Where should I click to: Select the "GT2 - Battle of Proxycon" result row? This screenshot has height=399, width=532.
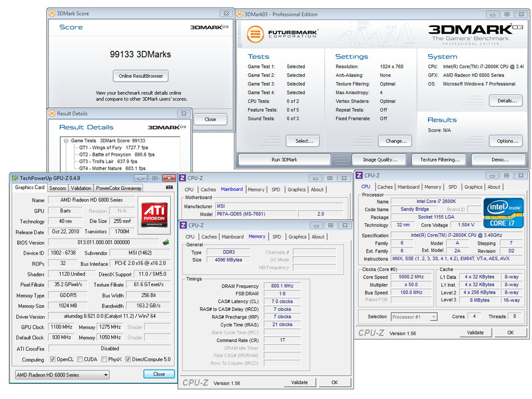pos(117,154)
